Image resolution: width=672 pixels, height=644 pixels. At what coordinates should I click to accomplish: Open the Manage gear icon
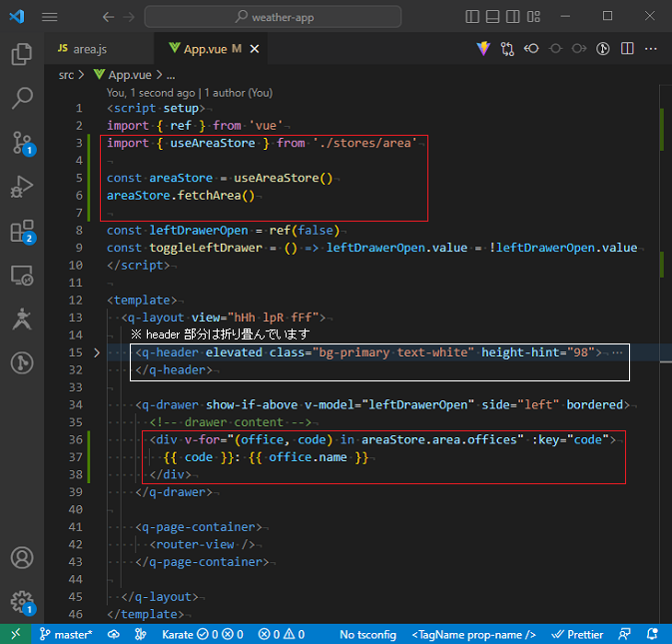coord(21,602)
